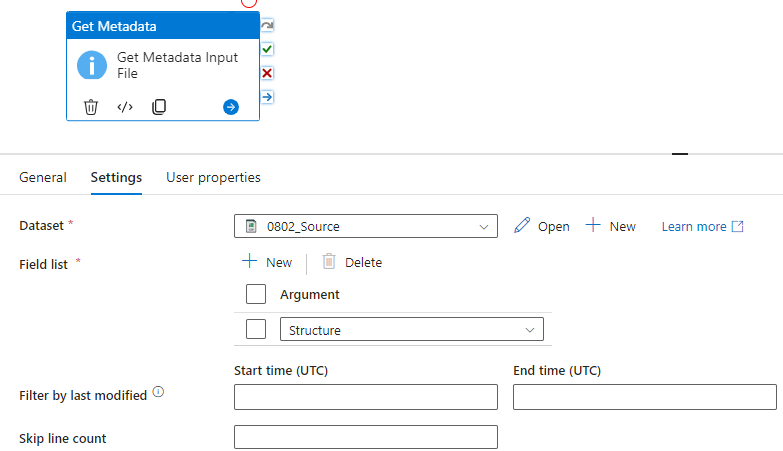This screenshot has width=783, height=451.
Task: Click the blue info icon in Get Metadata activity
Action: click(x=92, y=65)
